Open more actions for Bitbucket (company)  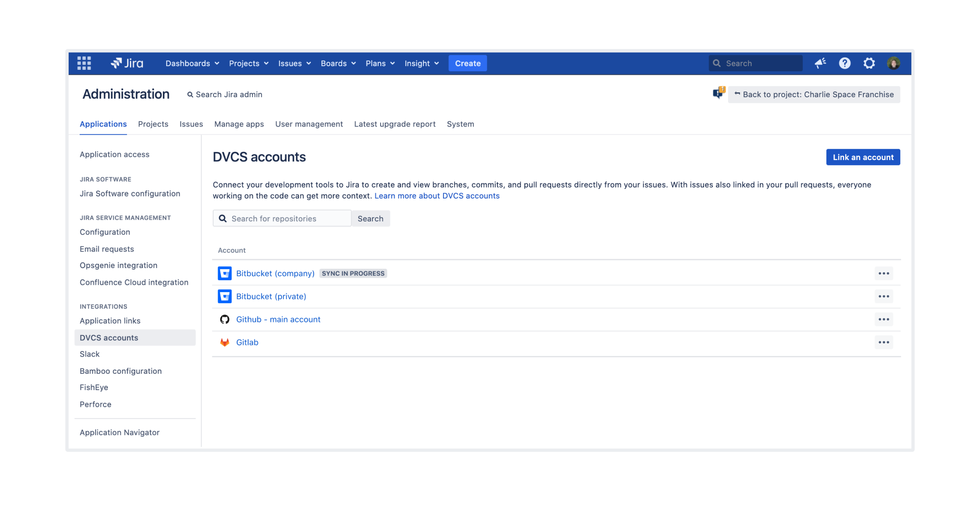884,273
